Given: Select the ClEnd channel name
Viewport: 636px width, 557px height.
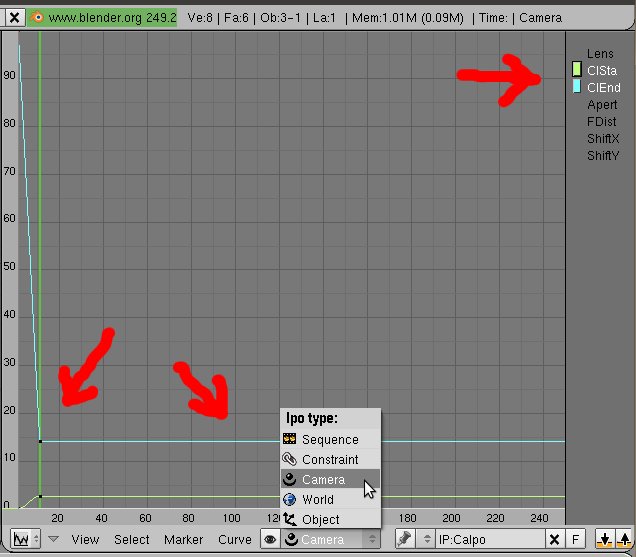Looking at the screenshot, I should pos(604,88).
